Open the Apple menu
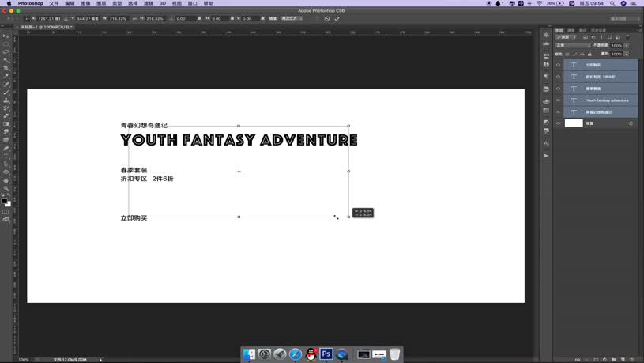Viewport: 644px width, 363px height. coord(9,3)
